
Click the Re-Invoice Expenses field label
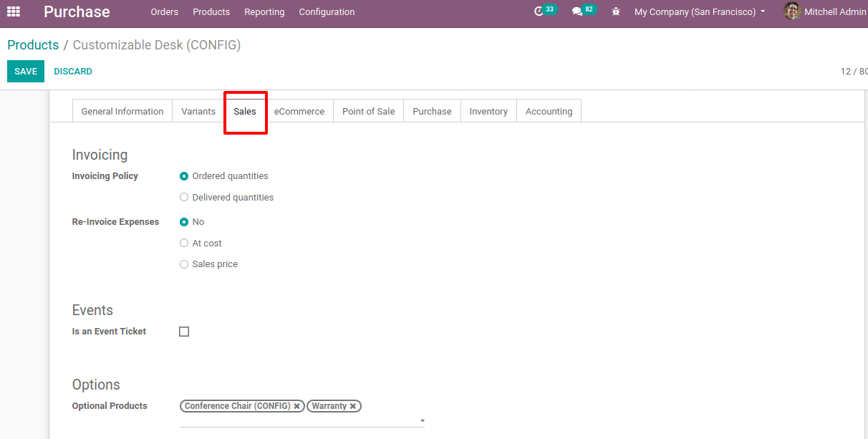point(116,222)
